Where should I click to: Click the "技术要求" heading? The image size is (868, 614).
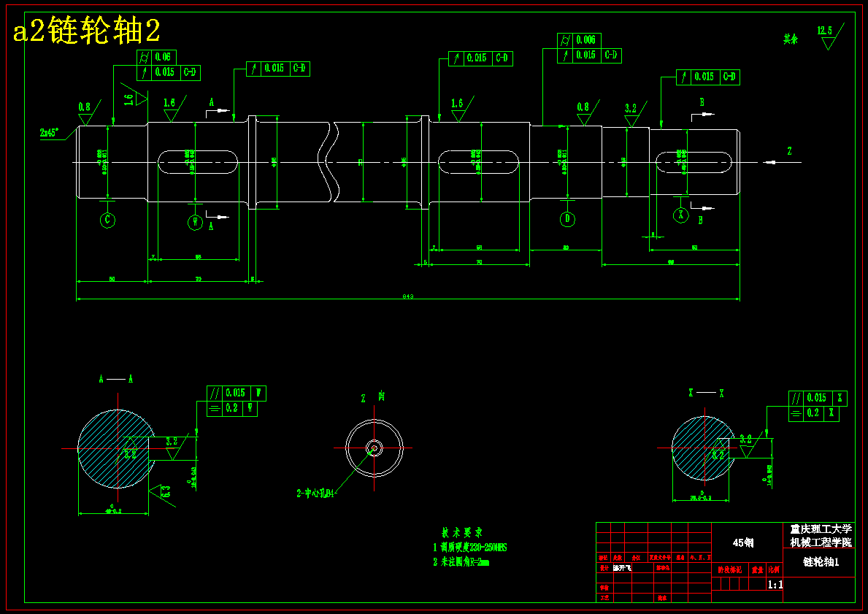tap(462, 533)
